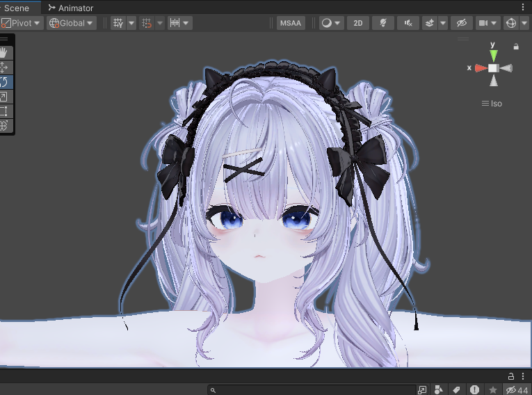Click the log errors exclamation icon
Viewport: 532px width, 395px height.
point(475,390)
